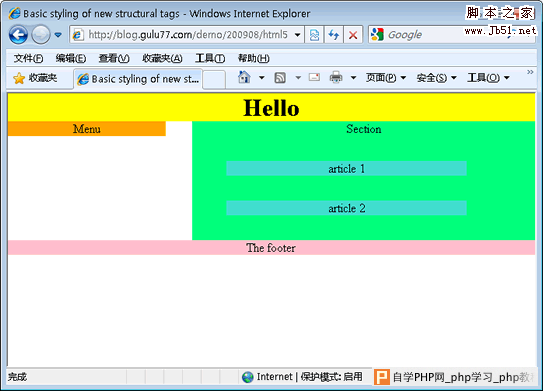The image size is (543, 391).
Task: Expand the address bar history dropdown
Action: (x=297, y=35)
